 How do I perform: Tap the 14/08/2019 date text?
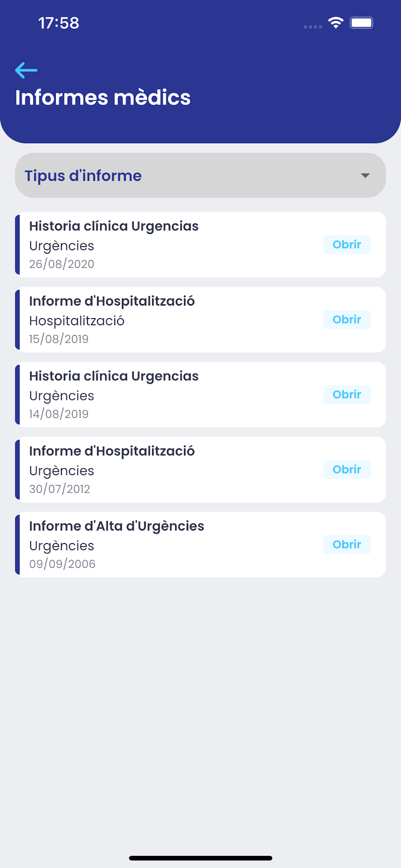pyautogui.click(x=59, y=414)
